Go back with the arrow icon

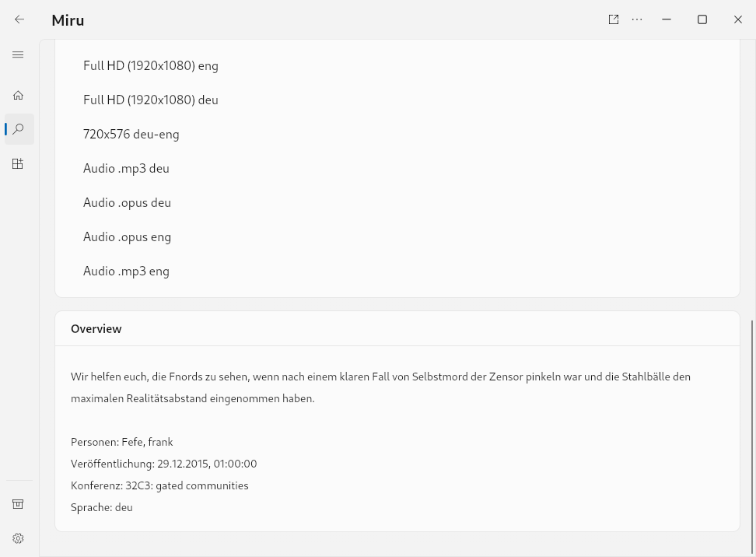[x=19, y=19]
